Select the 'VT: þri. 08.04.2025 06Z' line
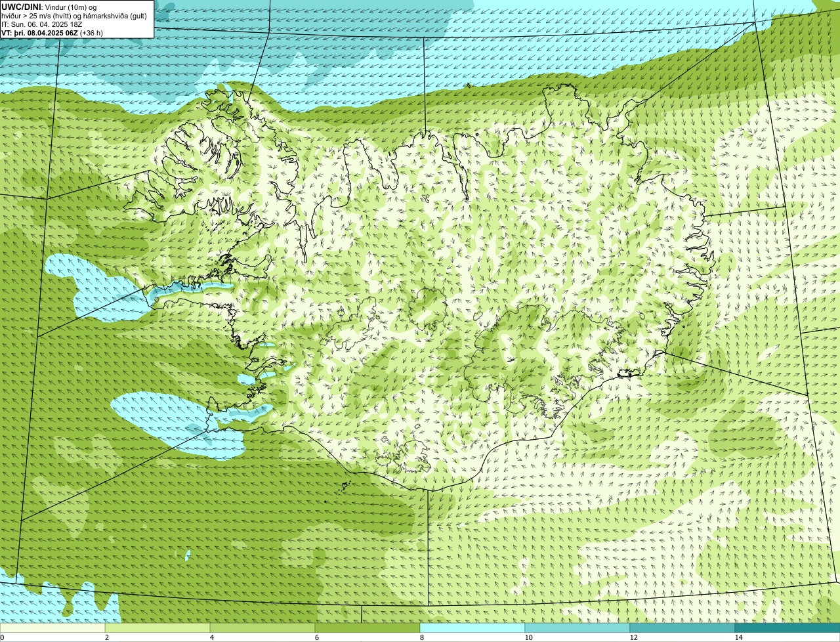The width and height of the screenshot is (840, 642). 39,33
